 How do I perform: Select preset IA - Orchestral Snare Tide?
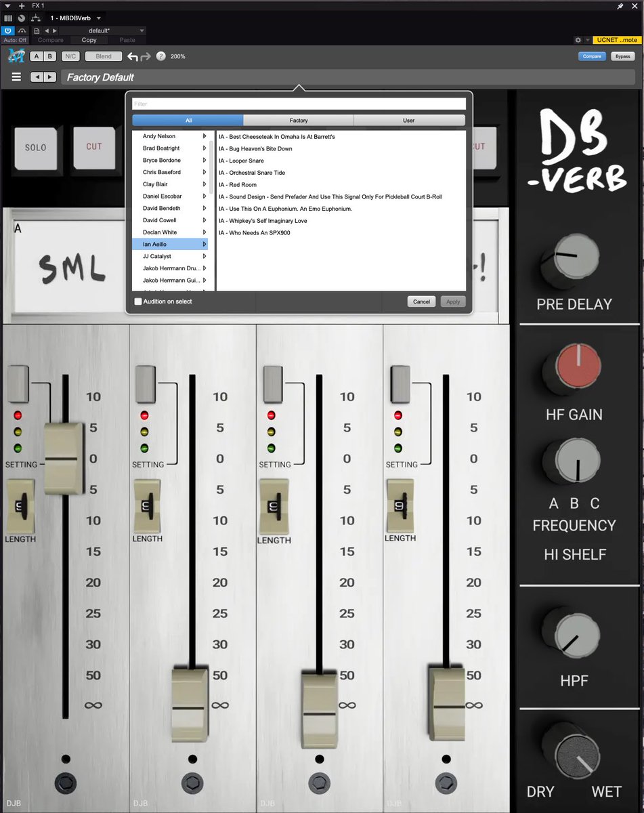click(252, 173)
